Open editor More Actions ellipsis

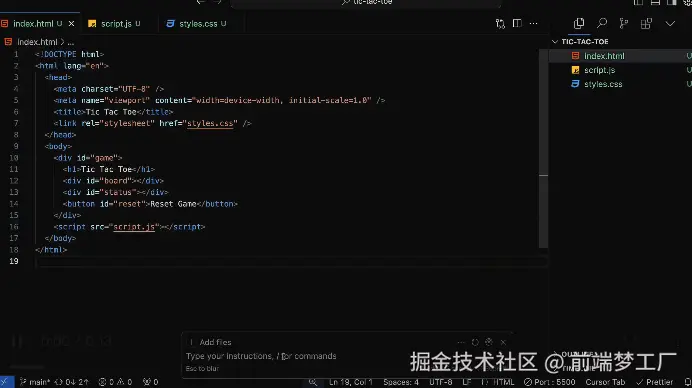coord(534,23)
